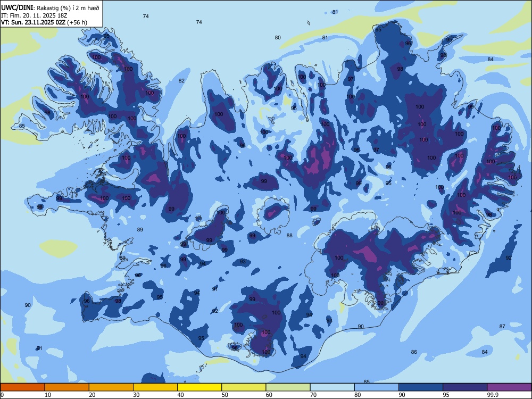Click the legend tick label '20'
Image resolution: width=532 pixels, height=399 pixels.
(92, 395)
